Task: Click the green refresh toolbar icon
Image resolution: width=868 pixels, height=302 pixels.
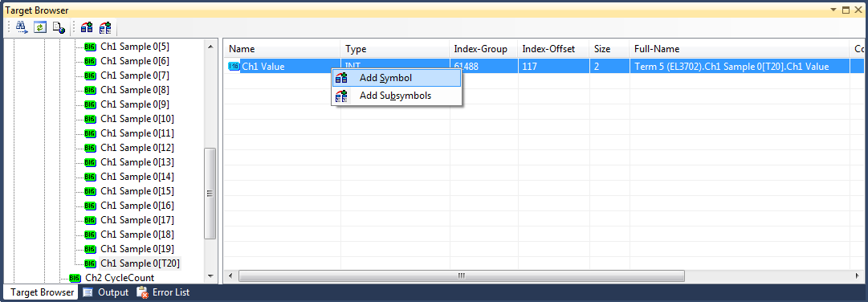Action: (39, 27)
